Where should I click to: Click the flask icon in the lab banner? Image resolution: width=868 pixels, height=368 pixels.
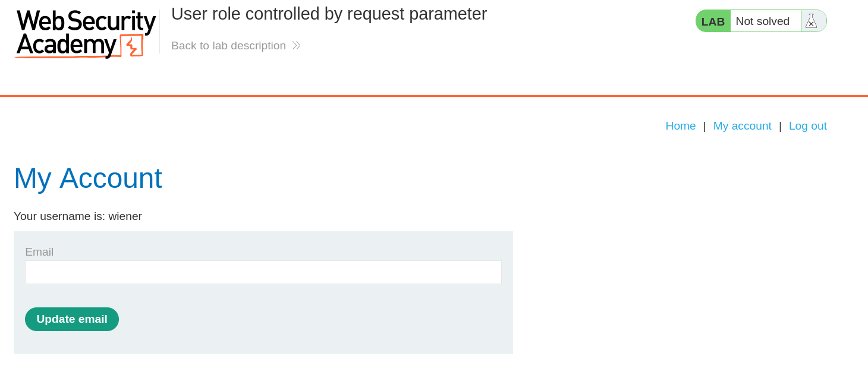tap(812, 20)
